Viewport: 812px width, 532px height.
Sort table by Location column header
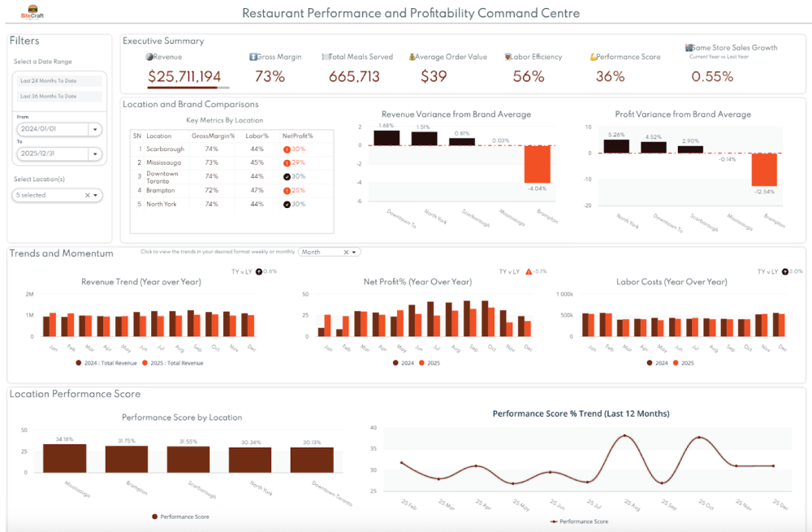click(x=158, y=136)
